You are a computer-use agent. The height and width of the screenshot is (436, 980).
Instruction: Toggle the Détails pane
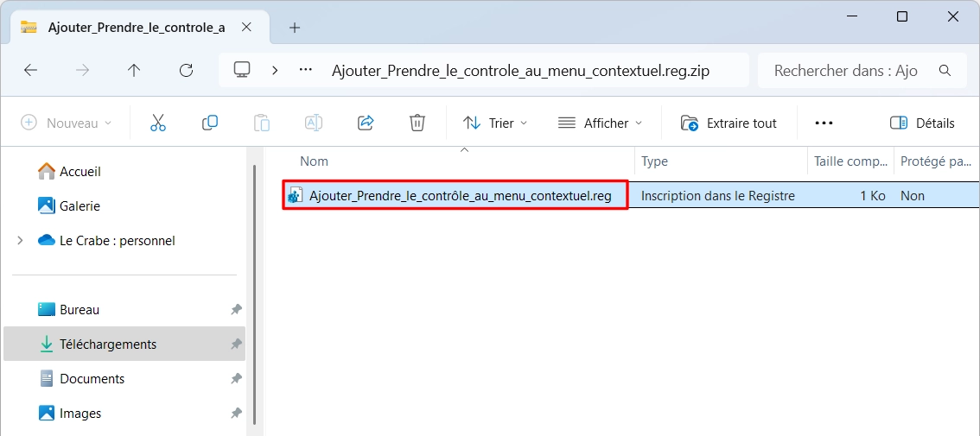[x=922, y=123]
